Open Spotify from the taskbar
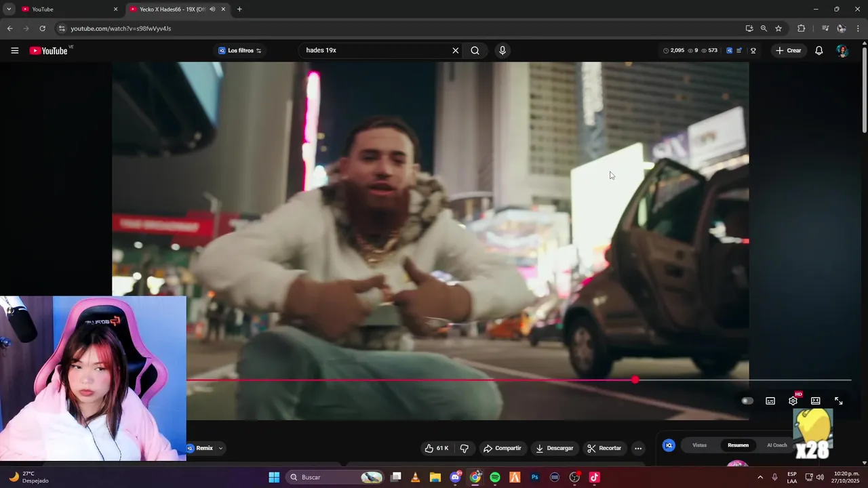868x488 pixels. pos(495,477)
